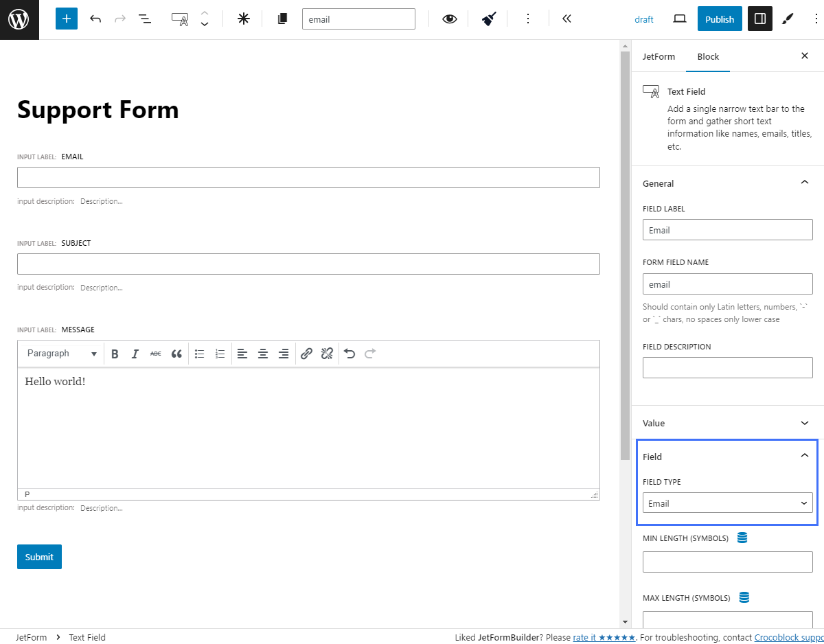Image resolution: width=824 pixels, height=644 pixels.
Task: Open the rate it stars link
Action: [x=604, y=637]
